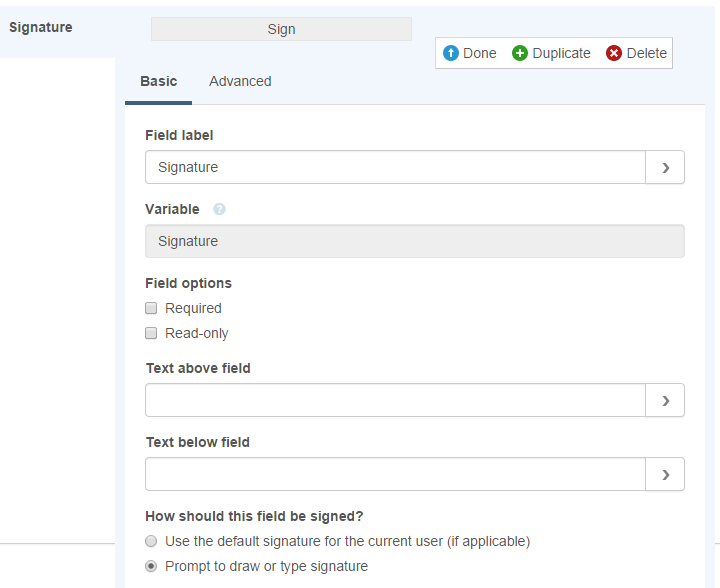The height and width of the screenshot is (588, 720).
Task: Click the Delete button label
Action: point(647,53)
